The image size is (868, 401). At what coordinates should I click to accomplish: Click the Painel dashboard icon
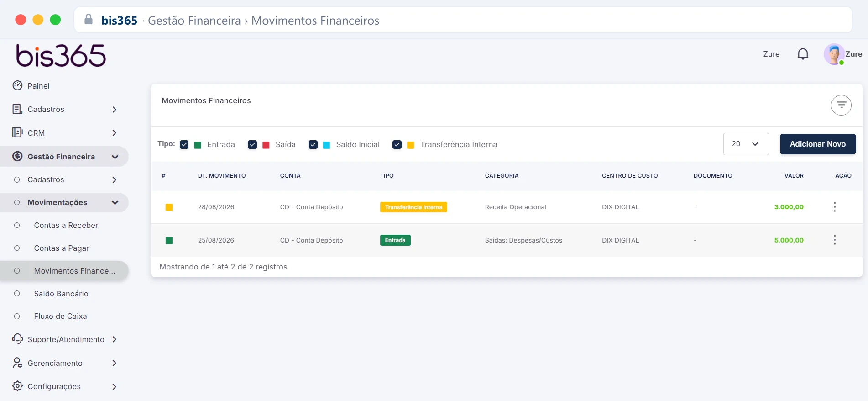[x=17, y=85]
